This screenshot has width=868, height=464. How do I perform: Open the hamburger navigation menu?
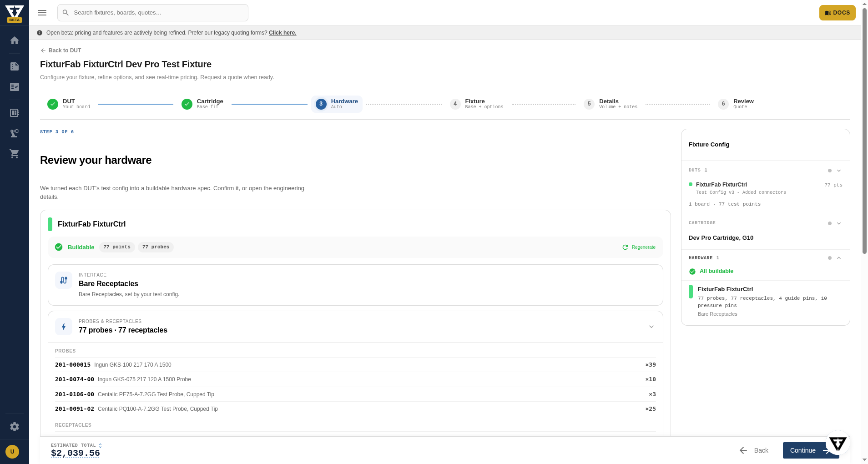pos(42,13)
